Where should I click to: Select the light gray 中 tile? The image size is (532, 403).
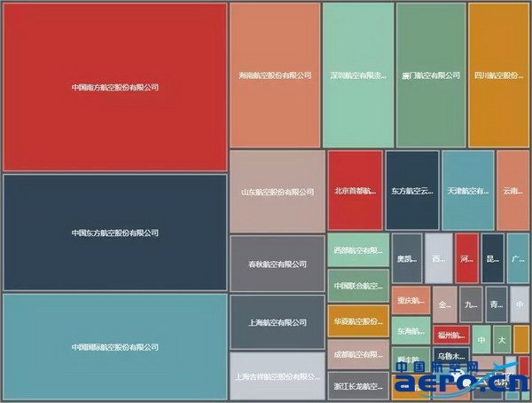(520, 304)
